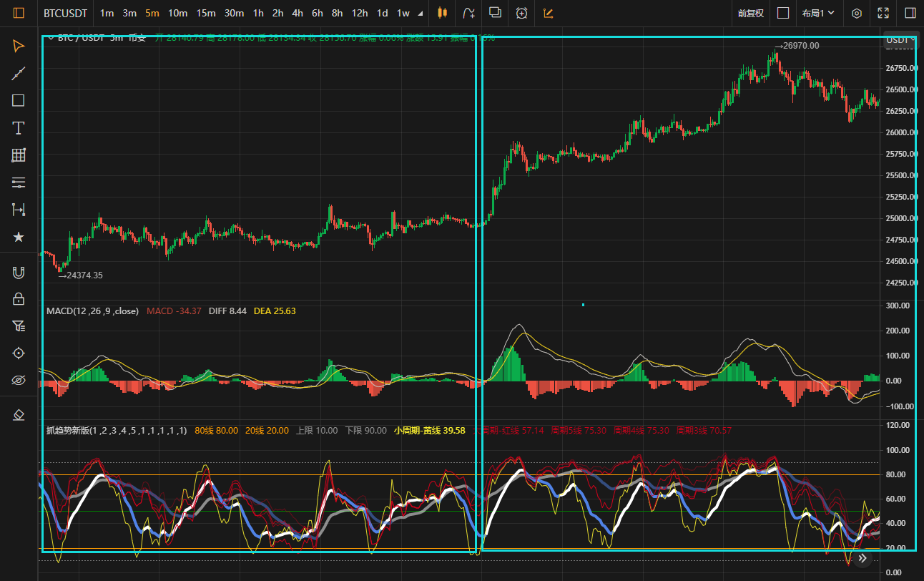The image size is (924, 581).
Task: Select the trend line drawing tool
Action: coord(19,73)
